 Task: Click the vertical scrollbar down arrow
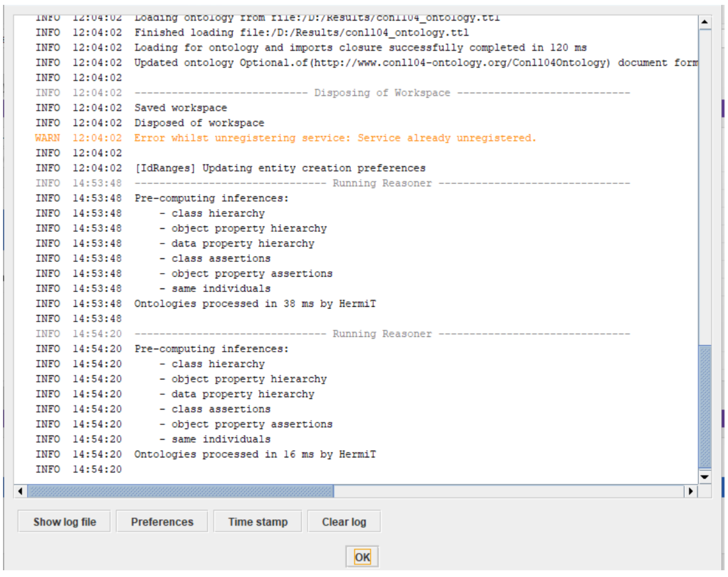[705, 477]
